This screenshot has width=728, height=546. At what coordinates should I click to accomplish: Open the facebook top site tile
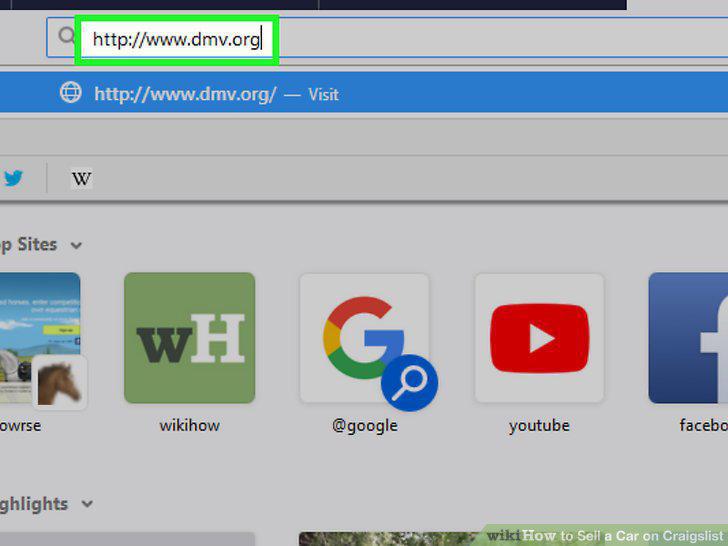tap(688, 338)
